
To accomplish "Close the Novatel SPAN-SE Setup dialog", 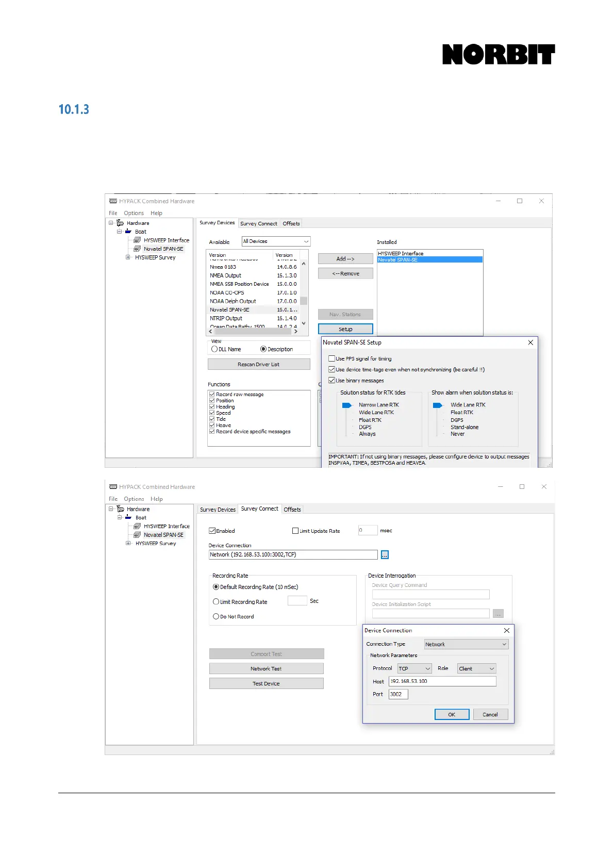I will [x=530, y=342].
